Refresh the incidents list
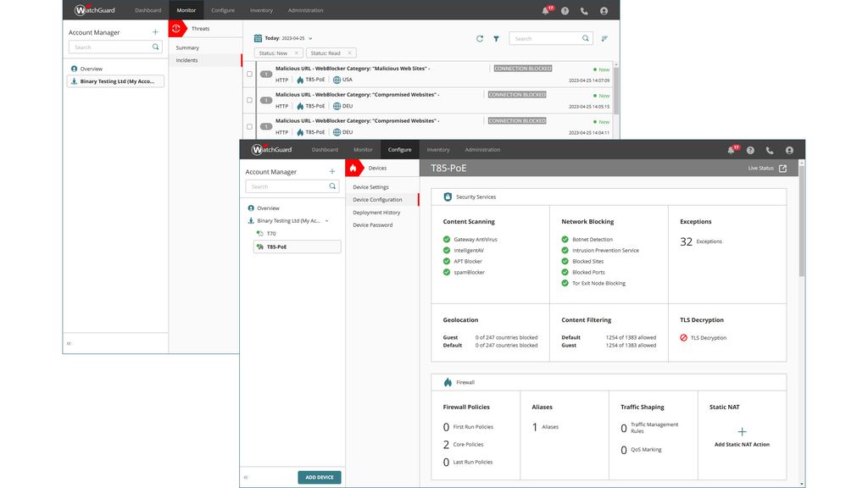Viewport: 868px width, 488px height. (480, 38)
